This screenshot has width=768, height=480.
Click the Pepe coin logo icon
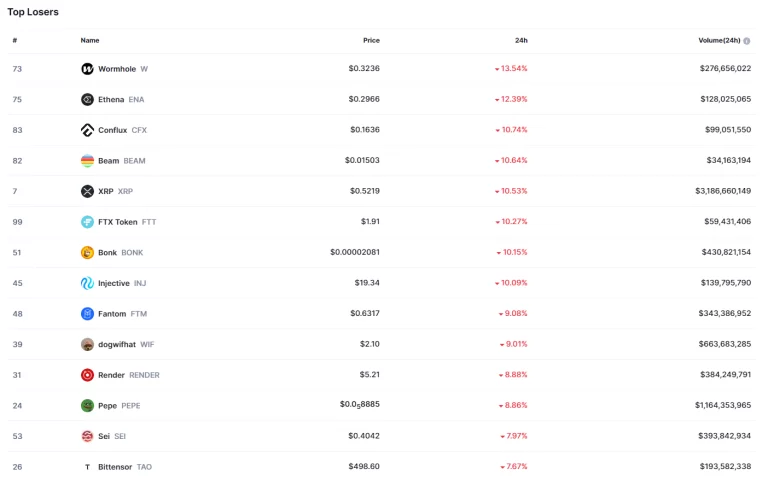coord(87,406)
